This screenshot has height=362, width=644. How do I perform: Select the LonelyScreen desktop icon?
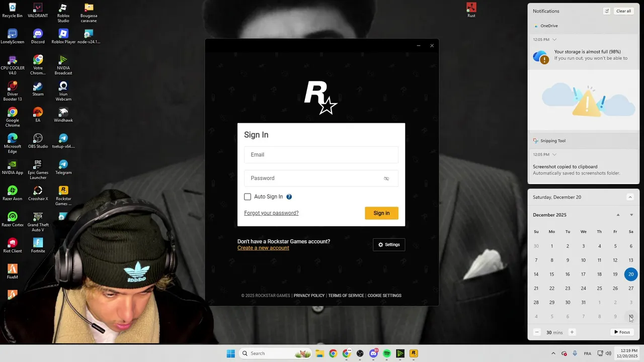(13, 37)
